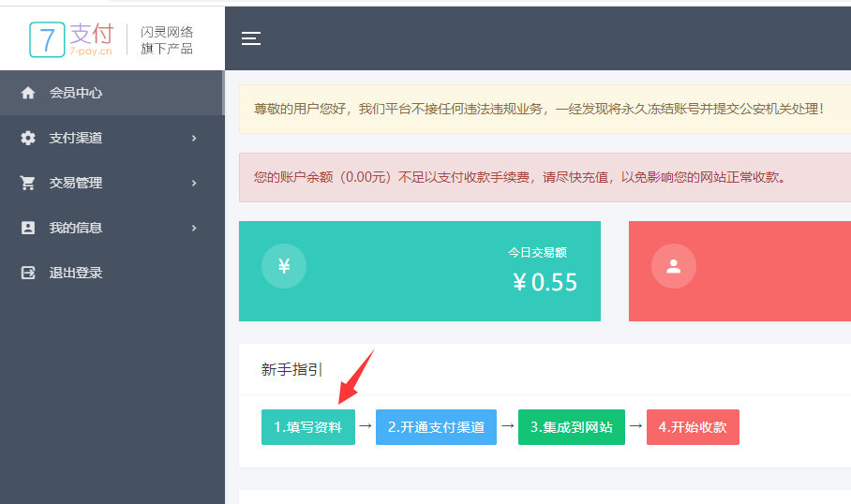Click the profile badge icon beside 我的信息
Screen dimensions: 851x504
(28, 228)
